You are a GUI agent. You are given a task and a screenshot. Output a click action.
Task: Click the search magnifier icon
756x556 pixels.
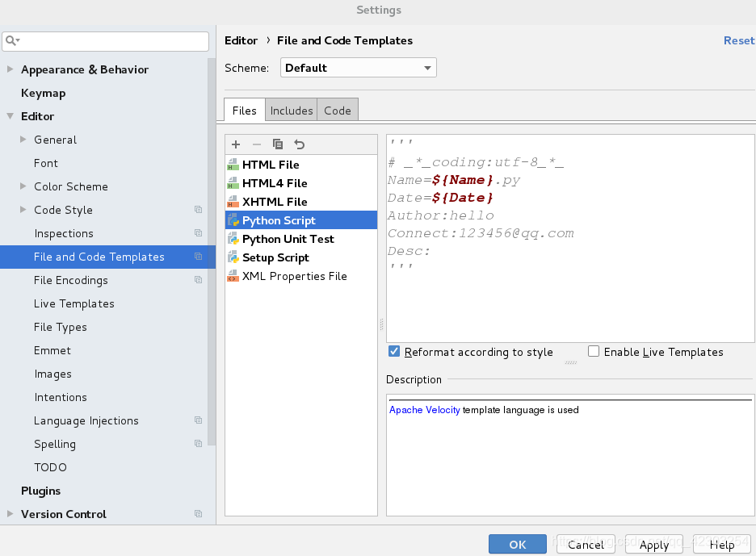(12, 41)
